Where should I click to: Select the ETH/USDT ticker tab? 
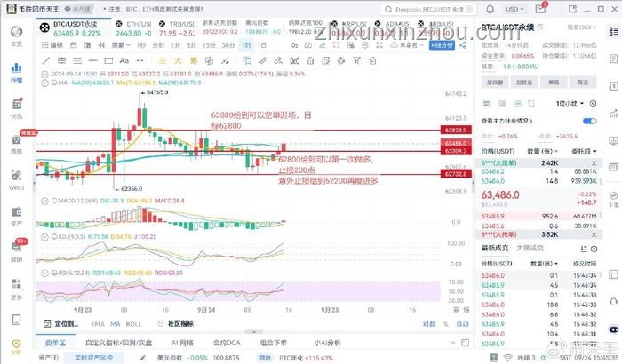click(x=133, y=28)
